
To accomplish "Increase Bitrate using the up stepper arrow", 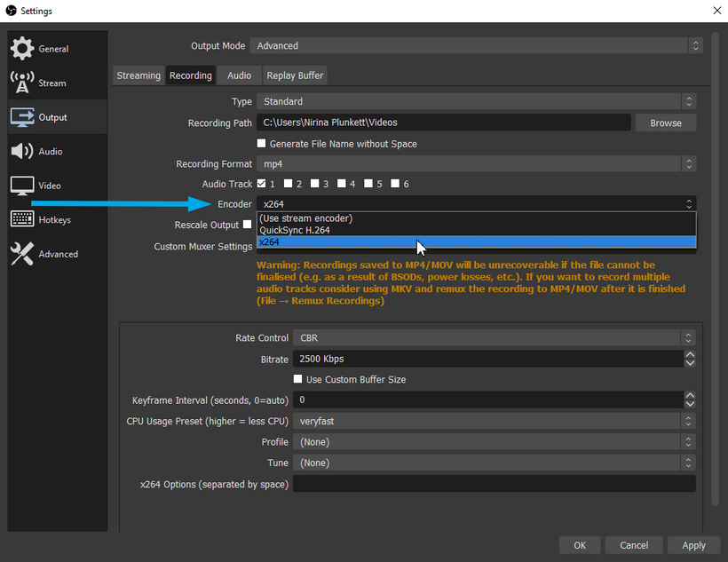I will point(689,354).
